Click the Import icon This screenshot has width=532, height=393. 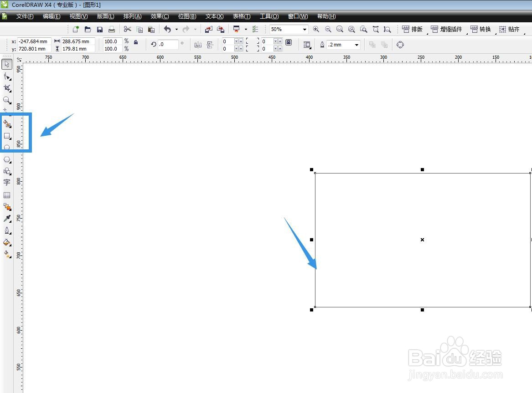click(x=209, y=30)
